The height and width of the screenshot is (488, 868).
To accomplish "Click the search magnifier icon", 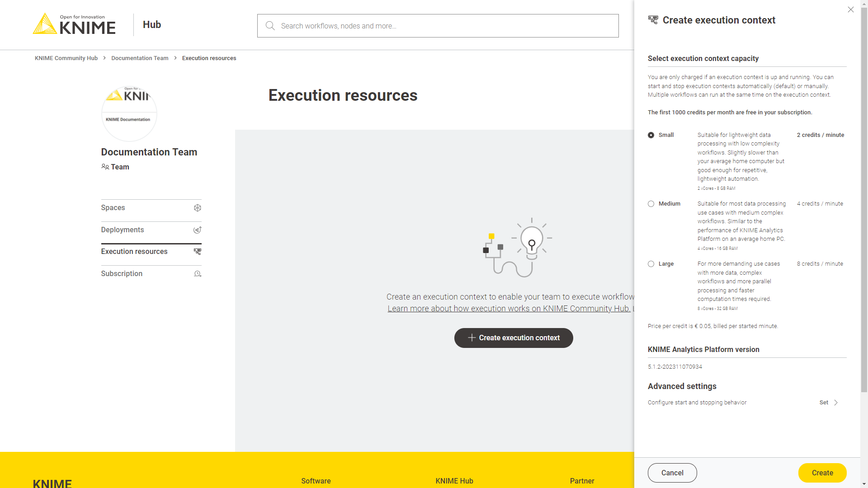I will point(270,26).
